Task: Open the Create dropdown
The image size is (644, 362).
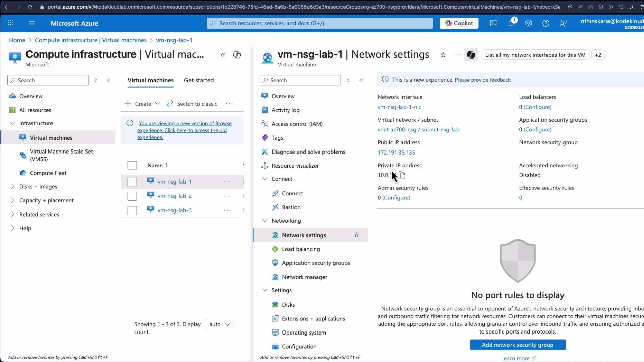Action: (x=142, y=104)
